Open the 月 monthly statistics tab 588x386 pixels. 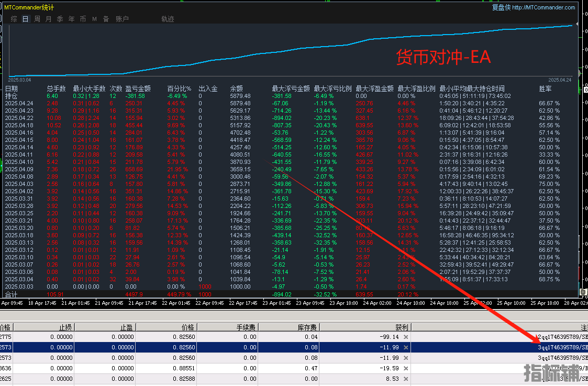pyautogui.click(x=48, y=19)
